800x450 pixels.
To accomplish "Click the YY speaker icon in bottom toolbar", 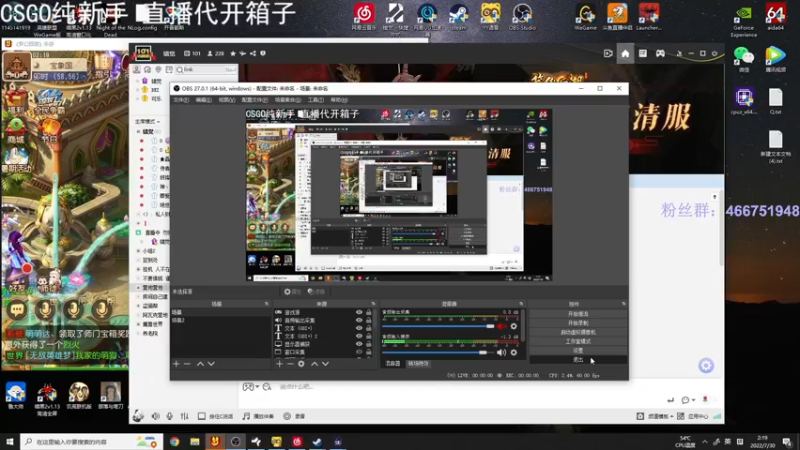I will 155,416.
